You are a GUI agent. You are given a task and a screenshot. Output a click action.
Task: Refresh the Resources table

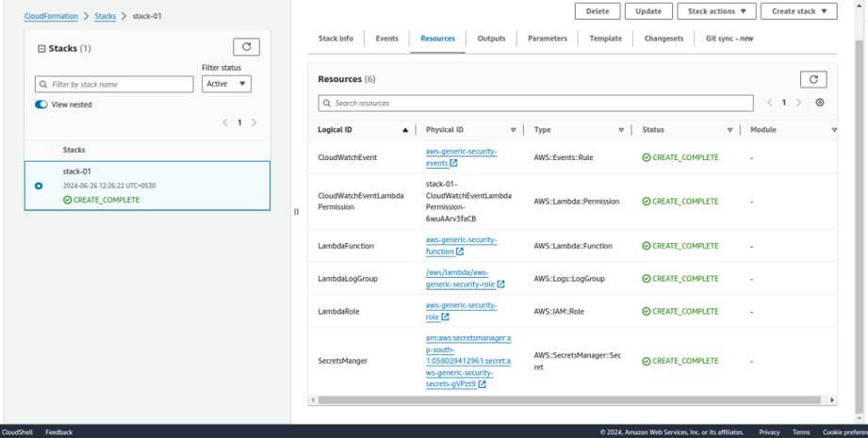pos(813,79)
